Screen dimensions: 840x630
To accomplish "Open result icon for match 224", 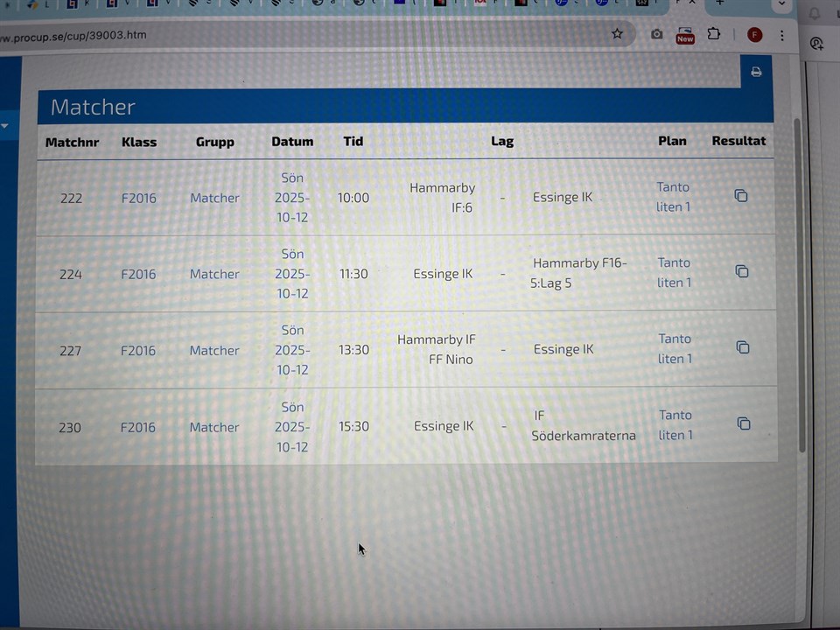I will tap(742, 272).
